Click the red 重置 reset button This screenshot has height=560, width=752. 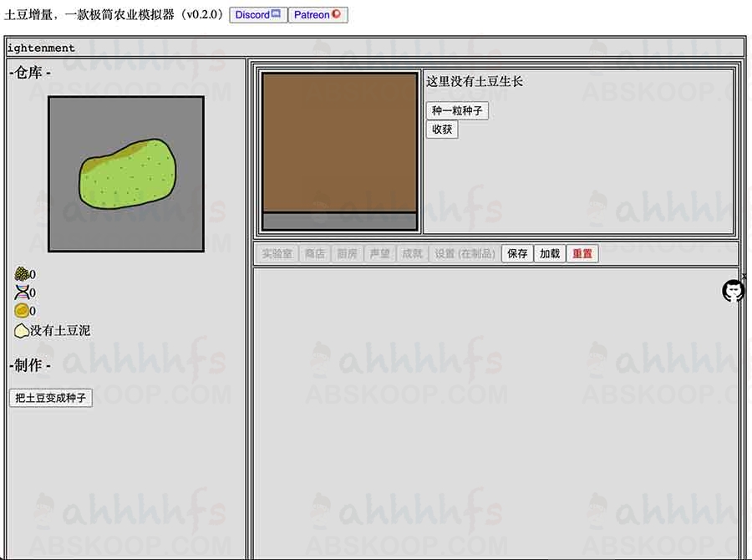coord(582,253)
